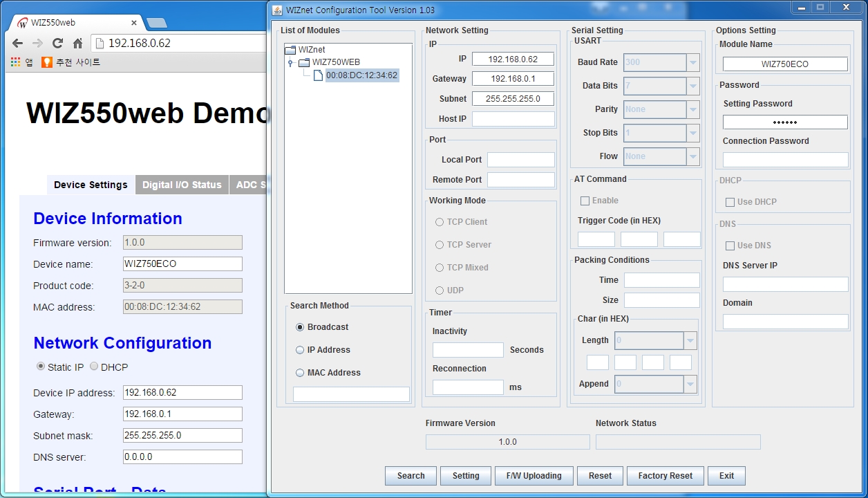Click the Packing Conditions Size field
This screenshot has height=498, width=868.
click(x=661, y=300)
